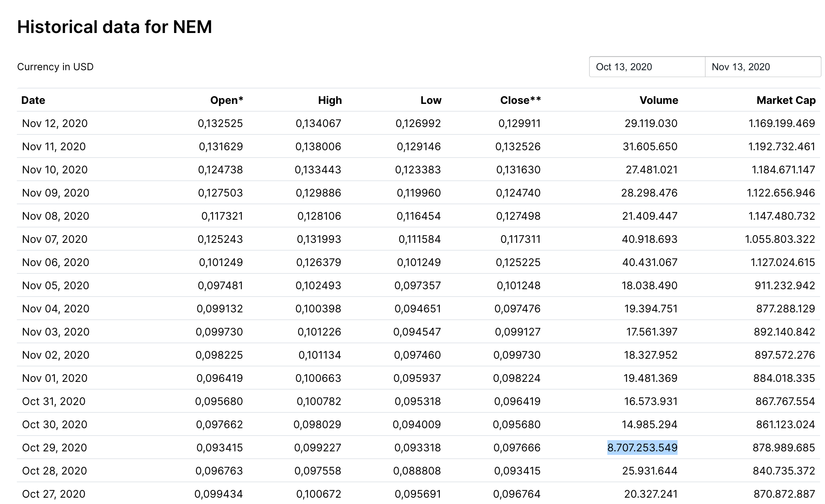Click the Nov 09, 2020 date cell
The width and height of the screenshot is (825, 504).
pyautogui.click(x=55, y=193)
